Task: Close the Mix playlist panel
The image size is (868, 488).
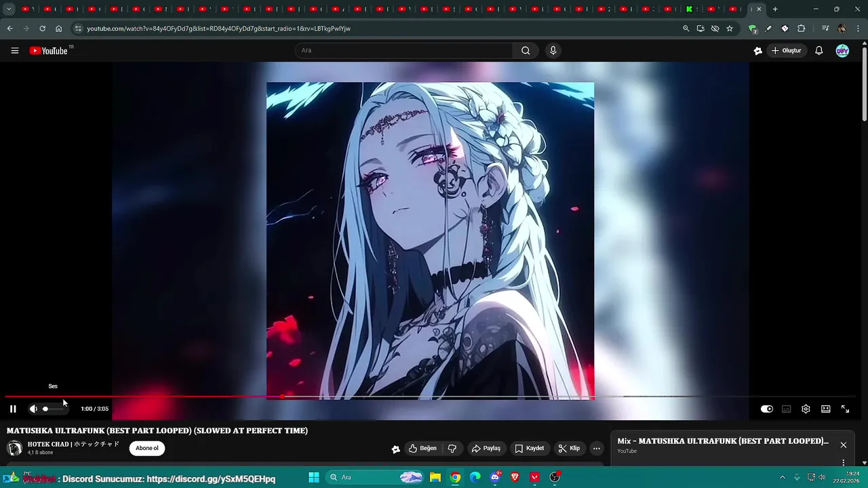Action: [x=844, y=445]
